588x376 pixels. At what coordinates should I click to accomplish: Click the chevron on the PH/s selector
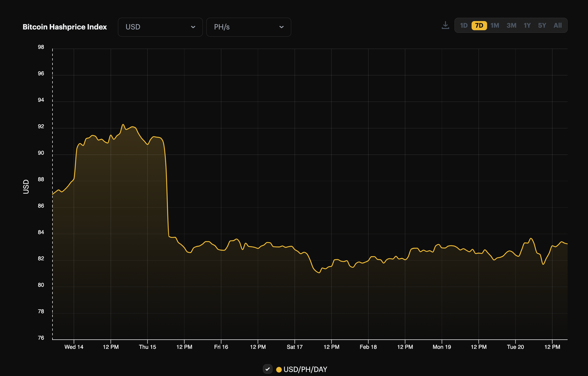coord(281,27)
